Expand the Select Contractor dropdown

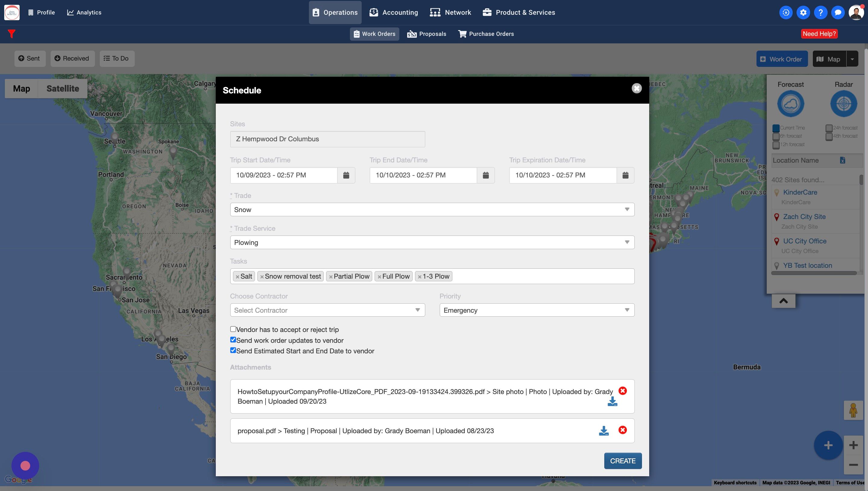pos(327,310)
